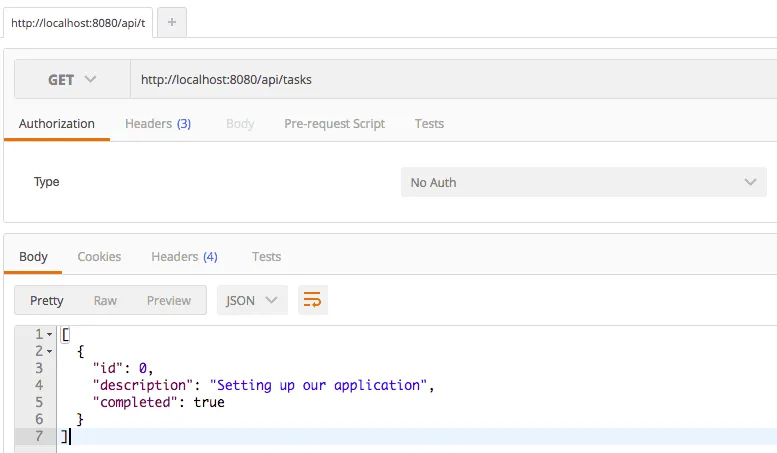Open the No Auth type dropdown
The width and height of the screenshot is (777, 453).
(x=583, y=182)
